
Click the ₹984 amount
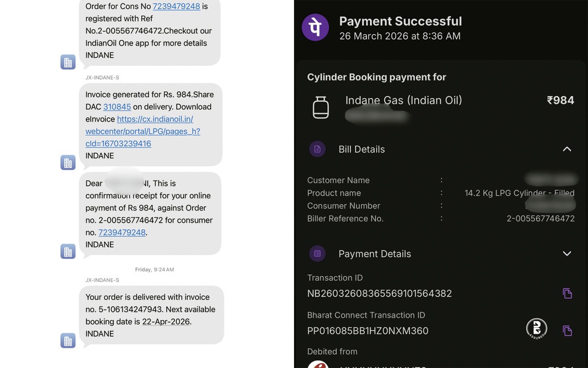[560, 101]
